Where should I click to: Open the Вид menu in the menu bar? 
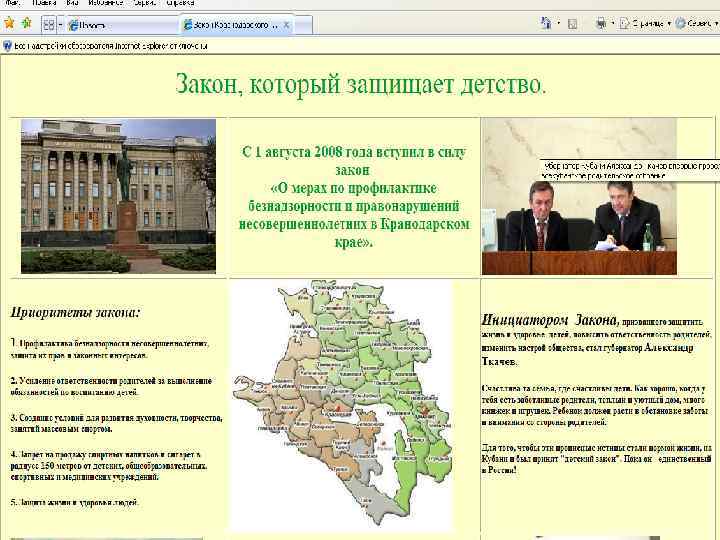[72, 3]
